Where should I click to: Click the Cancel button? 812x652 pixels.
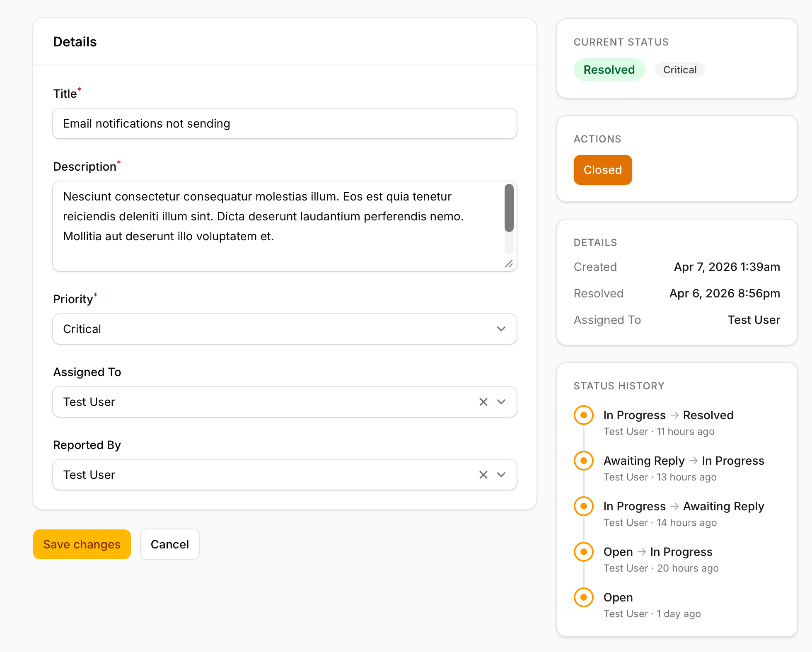click(x=170, y=544)
